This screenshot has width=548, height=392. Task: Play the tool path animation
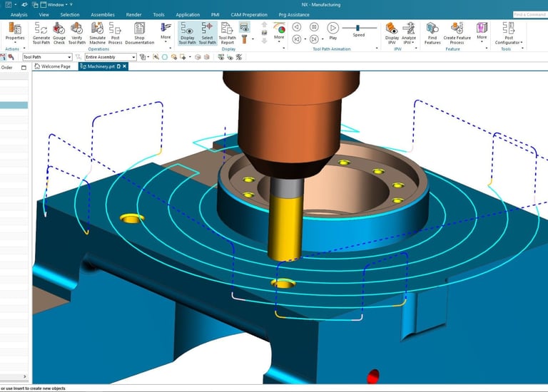pyautogui.click(x=333, y=31)
